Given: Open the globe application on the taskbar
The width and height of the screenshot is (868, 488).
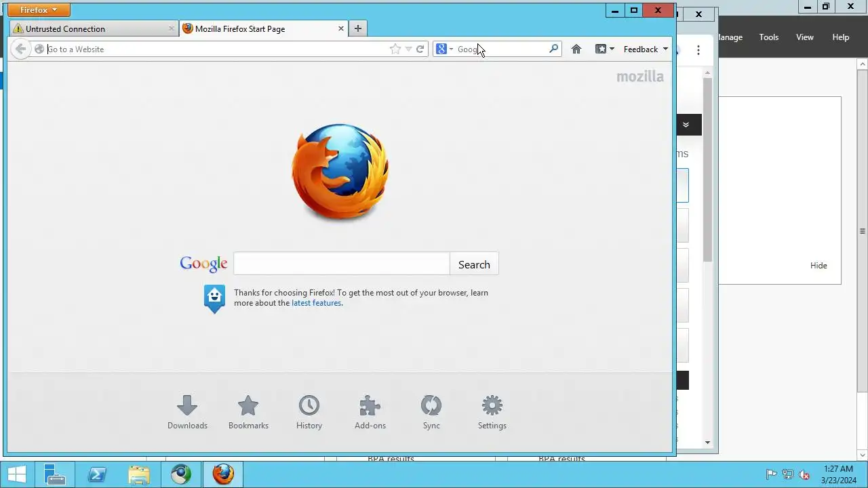Looking at the screenshot, I should pos(181,474).
